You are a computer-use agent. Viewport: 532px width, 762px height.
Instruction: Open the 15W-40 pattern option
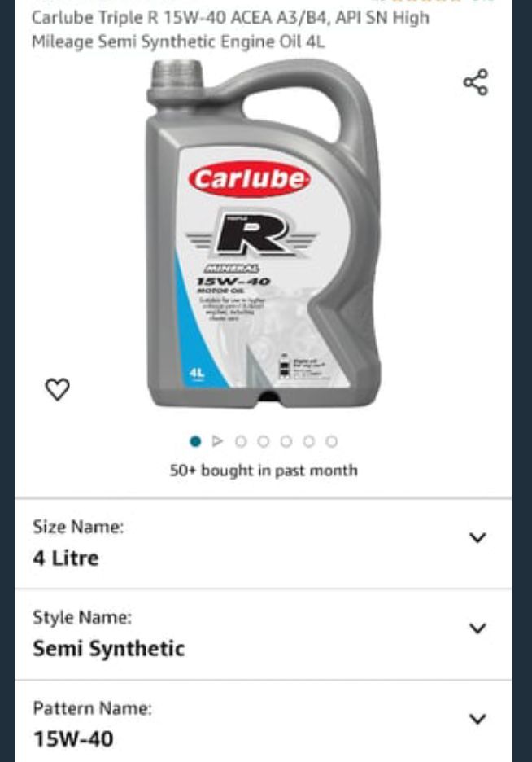click(263, 721)
